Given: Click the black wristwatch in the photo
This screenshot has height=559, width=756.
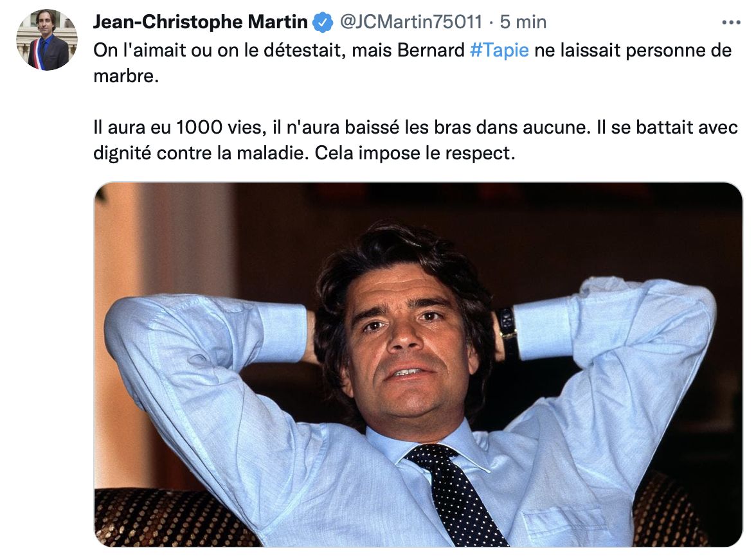Looking at the screenshot, I should 508,328.
